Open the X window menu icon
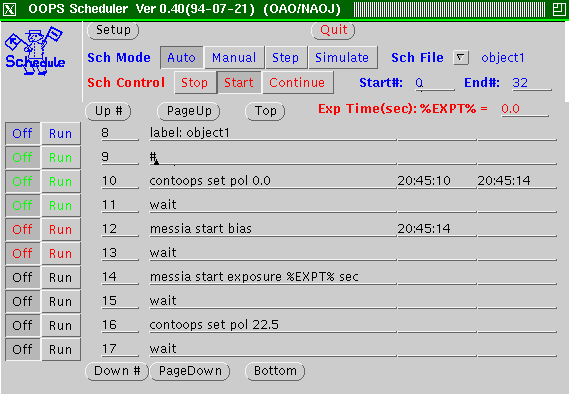This screenshot has width=569, height=394. coord(9,9)
